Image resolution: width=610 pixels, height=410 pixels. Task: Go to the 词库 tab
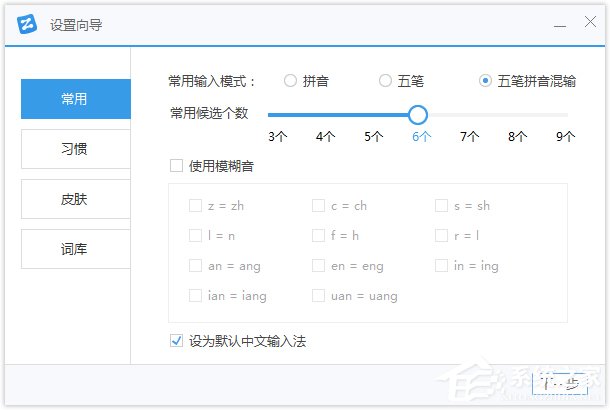(75, 249)
